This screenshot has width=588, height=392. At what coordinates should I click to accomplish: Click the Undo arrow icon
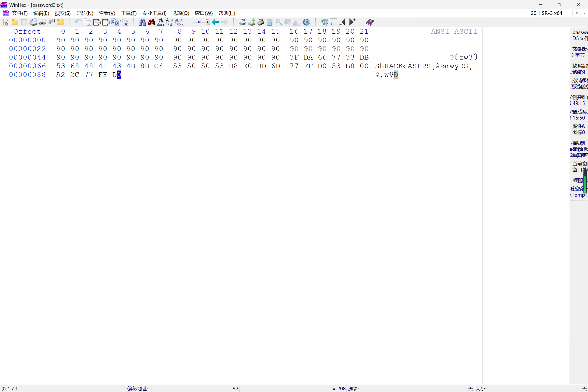[78, 22]
